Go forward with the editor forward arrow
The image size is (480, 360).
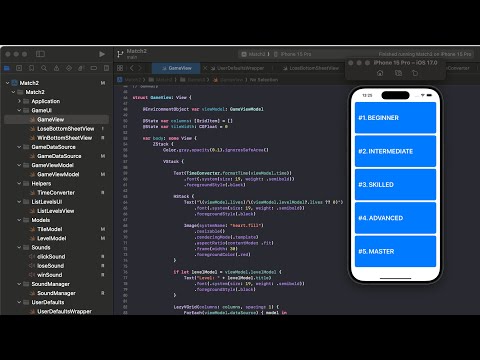(140, 68)
